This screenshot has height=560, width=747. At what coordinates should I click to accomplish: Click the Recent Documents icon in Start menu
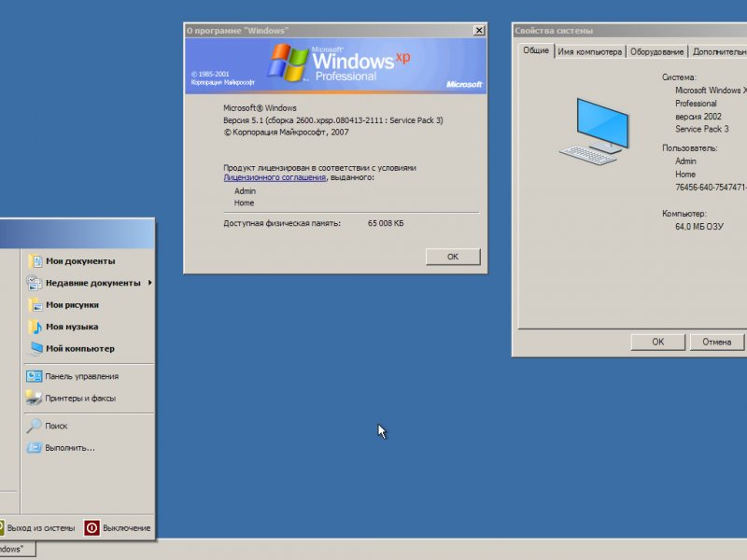(35, 283)
